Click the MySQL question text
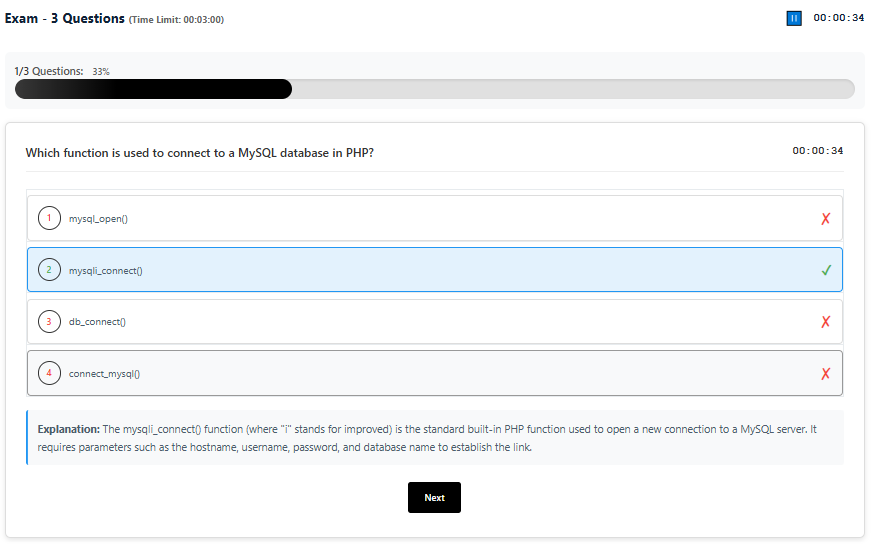Screen dimensions: 872x544 200,153
